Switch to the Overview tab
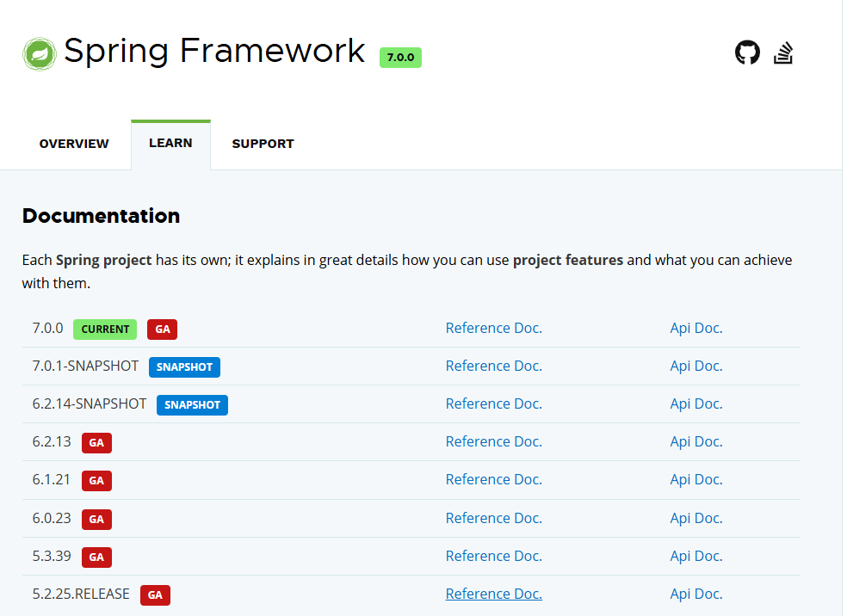This screenshot has width=847, height=616. pos(74,144)
